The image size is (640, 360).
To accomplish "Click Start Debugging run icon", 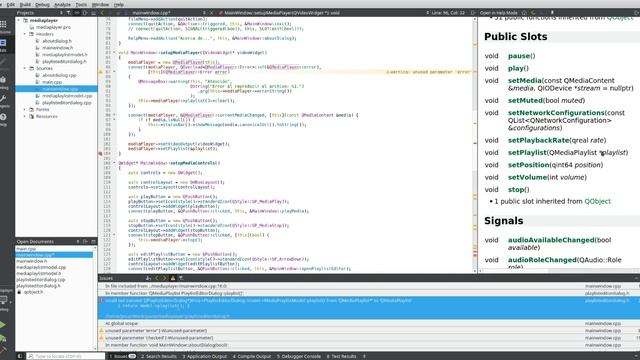I will 3,338.
